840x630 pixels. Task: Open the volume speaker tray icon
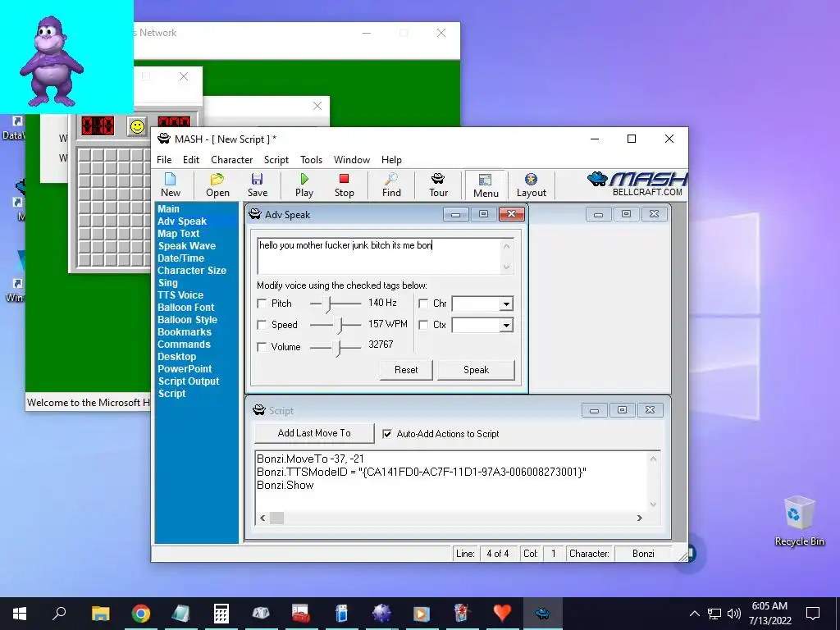click(734, 614)
